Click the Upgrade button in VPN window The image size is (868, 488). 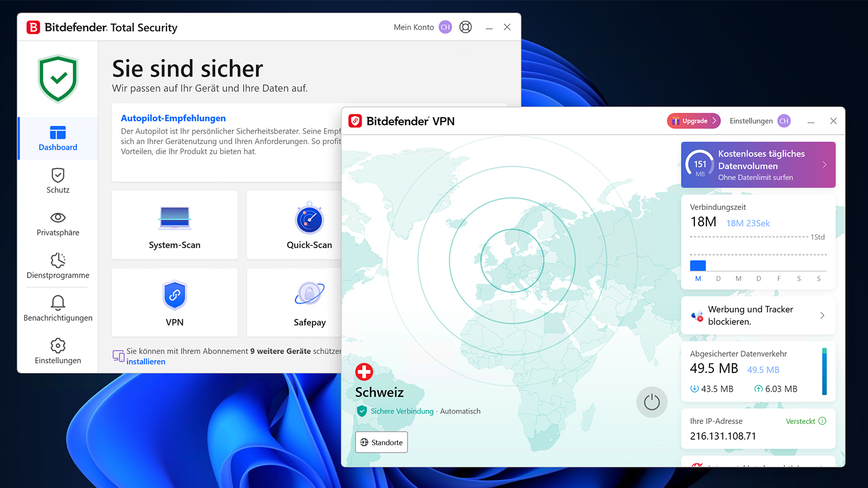point(694,121)
